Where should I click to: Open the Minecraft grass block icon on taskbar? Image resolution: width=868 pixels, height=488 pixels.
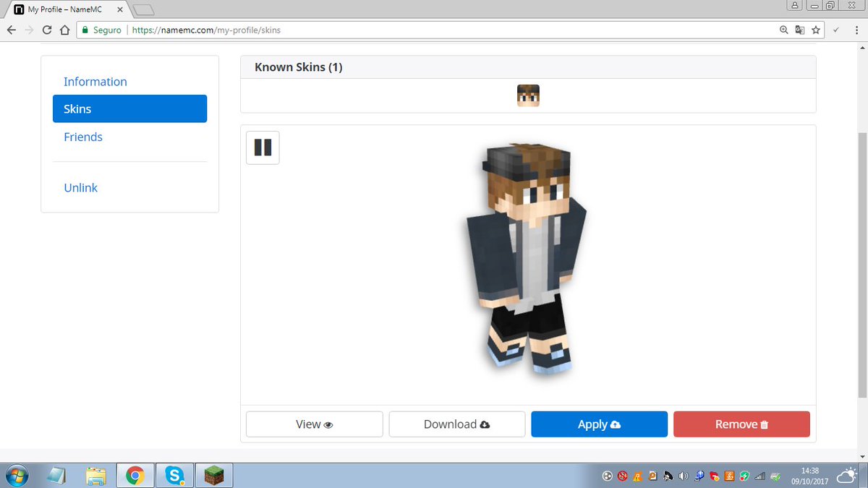click(213, 476)
